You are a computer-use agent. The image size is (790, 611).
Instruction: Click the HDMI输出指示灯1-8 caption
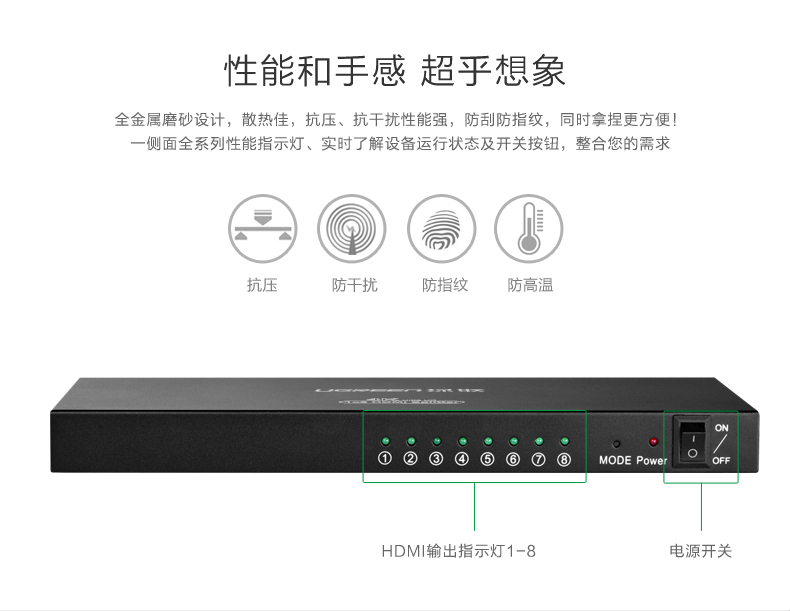[458, 551]
